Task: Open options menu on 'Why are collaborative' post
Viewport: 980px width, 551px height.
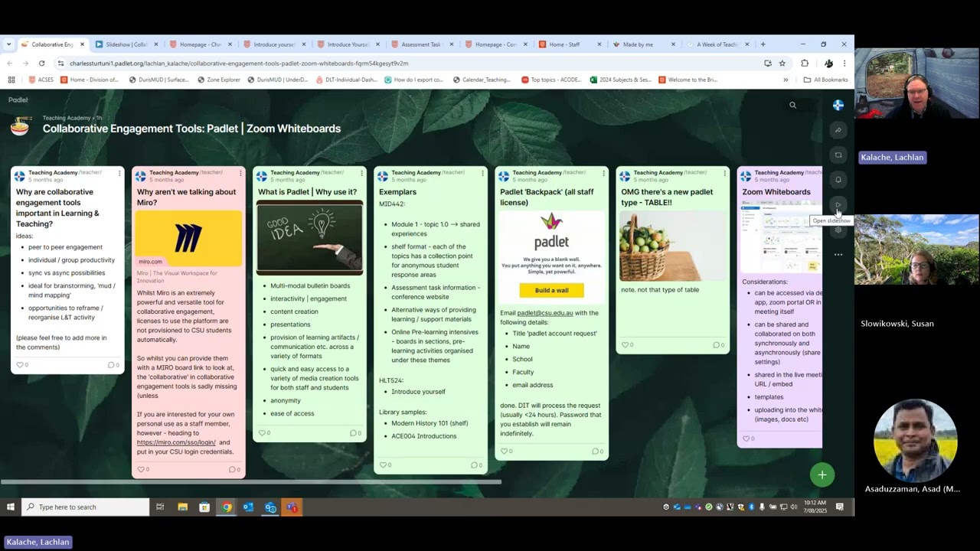Action: (x=119, y=174)
